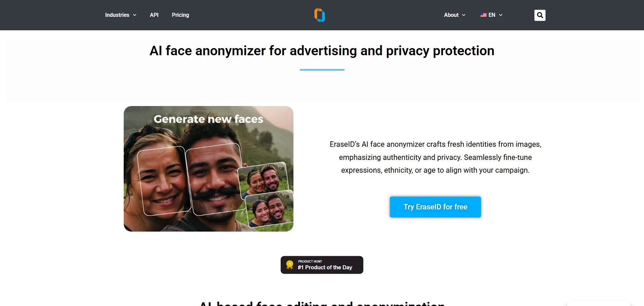This screenshot has width=644, height=306.
Task: Open the search magnifier icon
Action: point(540,15)
